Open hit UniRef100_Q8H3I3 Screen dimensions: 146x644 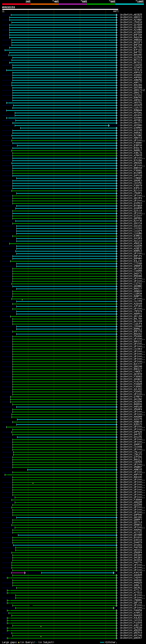click(131, 17)
